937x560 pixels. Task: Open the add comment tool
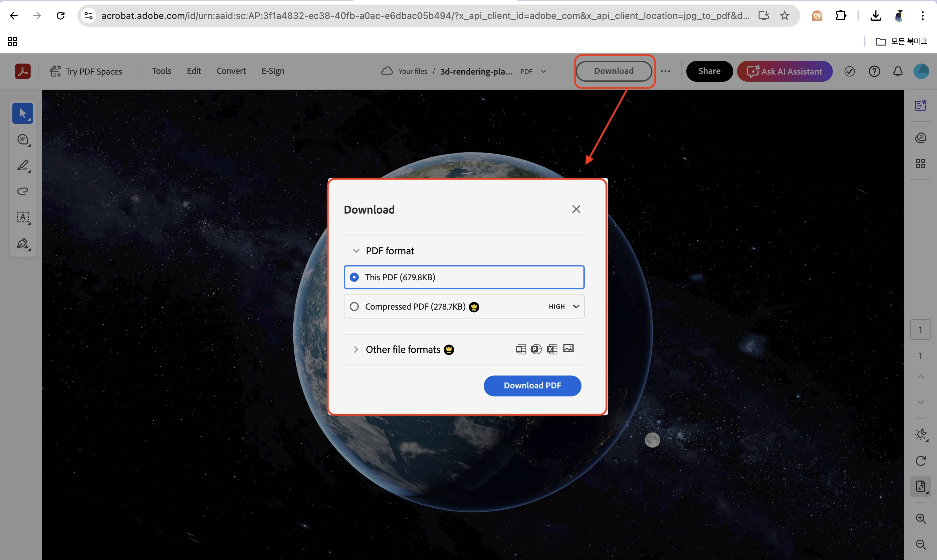tap(23, 140)
